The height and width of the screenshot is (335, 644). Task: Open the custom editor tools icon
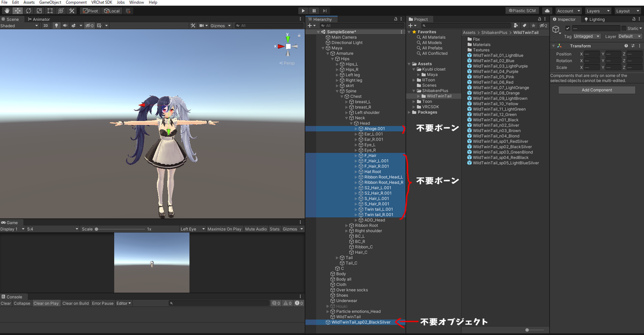[x=72, y=11]
